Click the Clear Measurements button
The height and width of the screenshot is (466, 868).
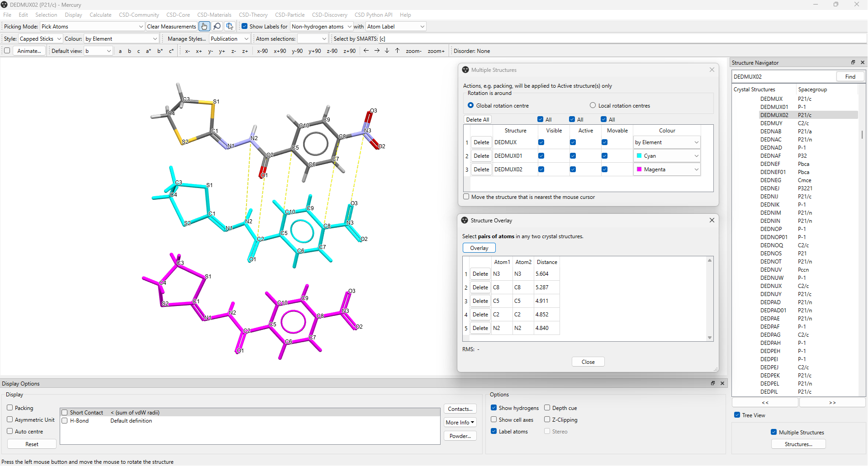(x=171, y=27)
